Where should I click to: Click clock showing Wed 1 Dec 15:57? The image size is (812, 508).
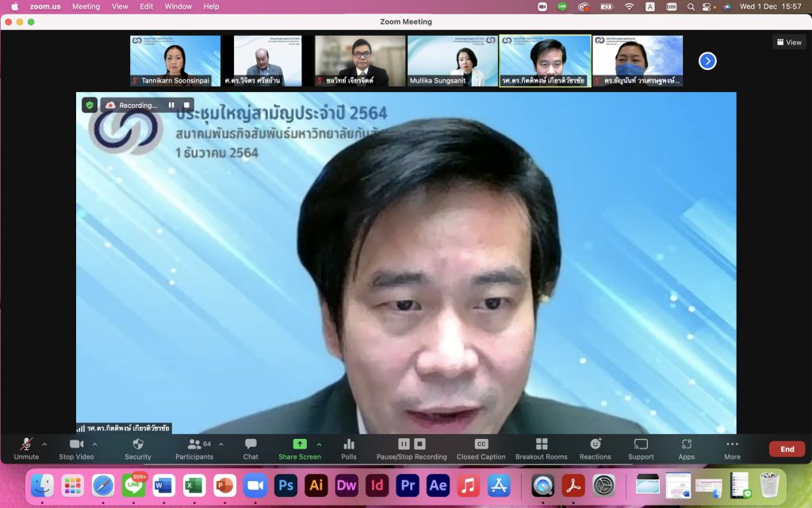click(771, 6)
